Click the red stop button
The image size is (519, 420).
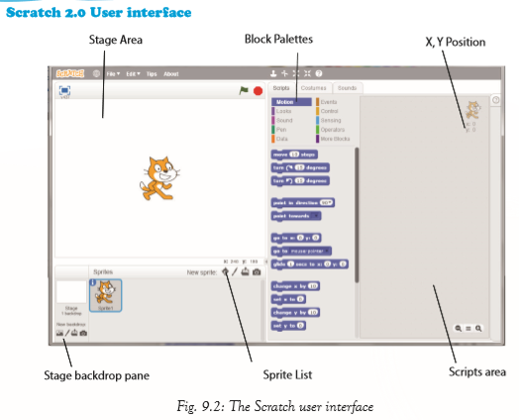(x=258, y=91)
